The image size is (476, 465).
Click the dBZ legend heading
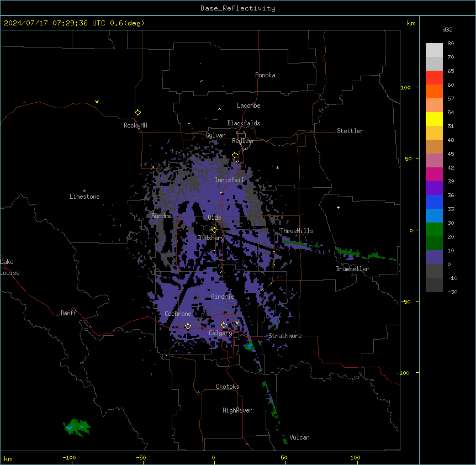pos(447,29)
